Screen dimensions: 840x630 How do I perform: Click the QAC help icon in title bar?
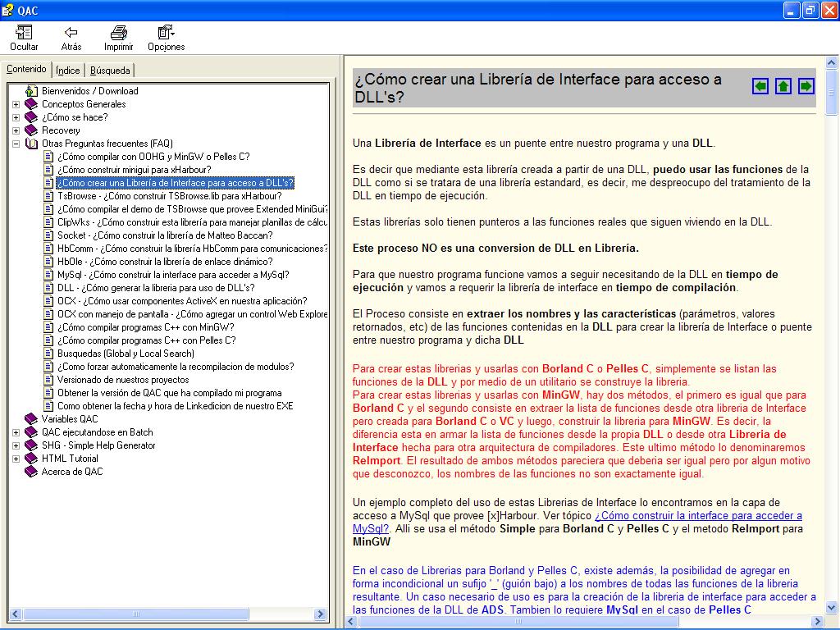point(7,10)
